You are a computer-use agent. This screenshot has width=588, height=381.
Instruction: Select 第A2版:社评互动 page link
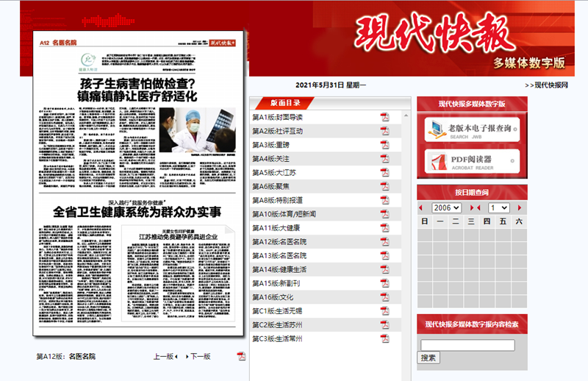278,131
